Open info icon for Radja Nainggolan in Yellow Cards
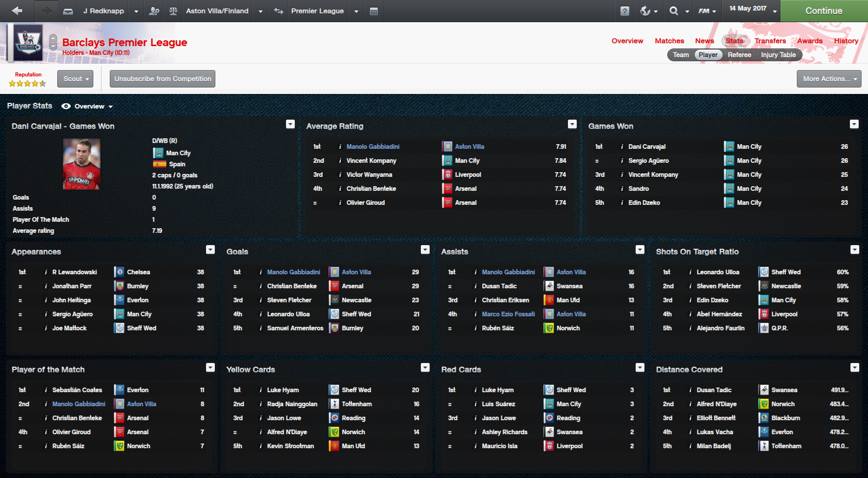Image resolution: width=868 pixels, height=478 pixels. pos(261,404)
